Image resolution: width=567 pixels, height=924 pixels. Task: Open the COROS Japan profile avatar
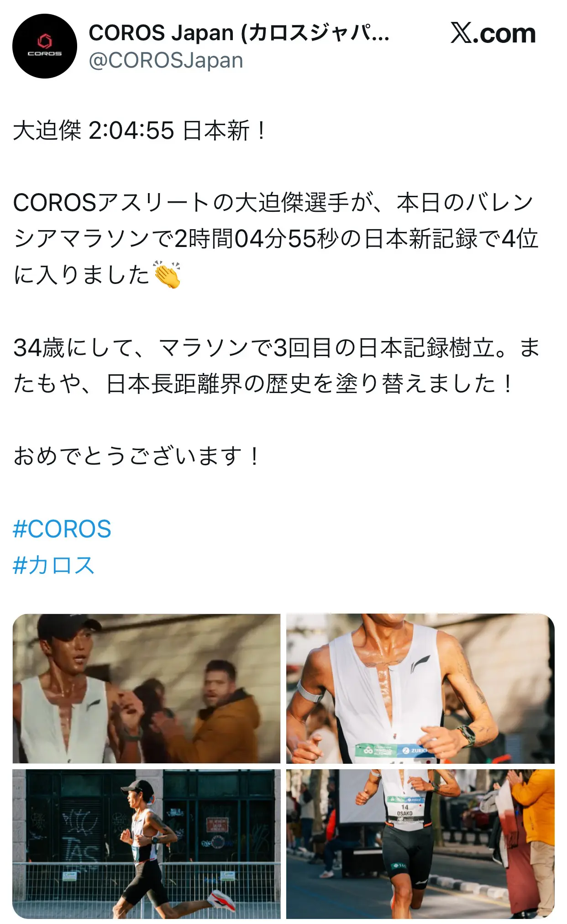point(45,46)
